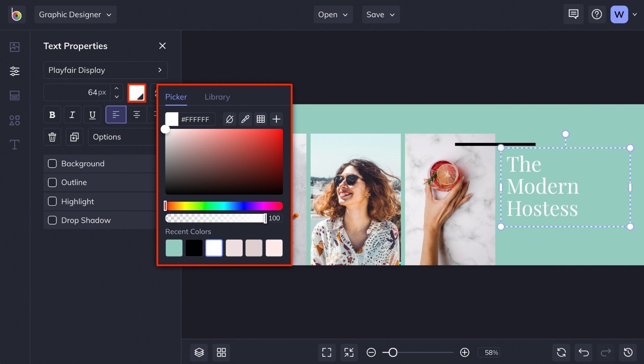Click the eyedropper tool in the color picker
644x364 pixels.
click(x=246, y=119)
